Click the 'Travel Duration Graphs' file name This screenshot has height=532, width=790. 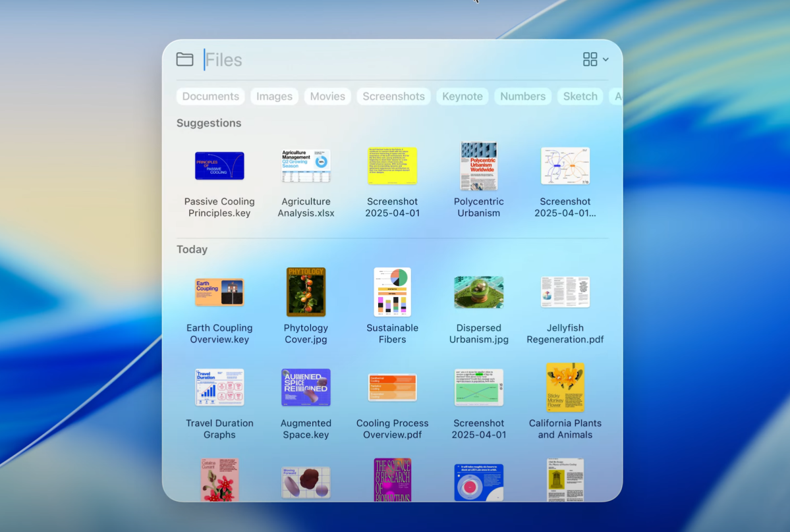pyautogui.click(x=219, y=429)
